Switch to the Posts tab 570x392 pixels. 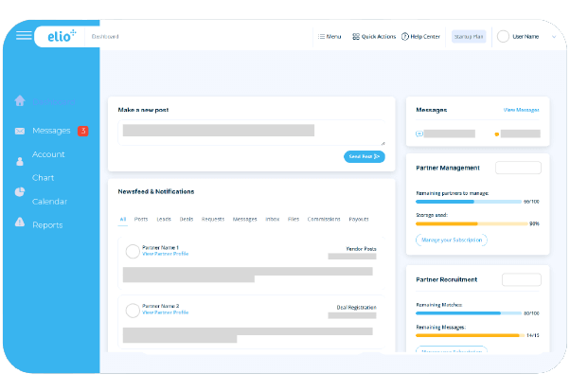point(141,219)
